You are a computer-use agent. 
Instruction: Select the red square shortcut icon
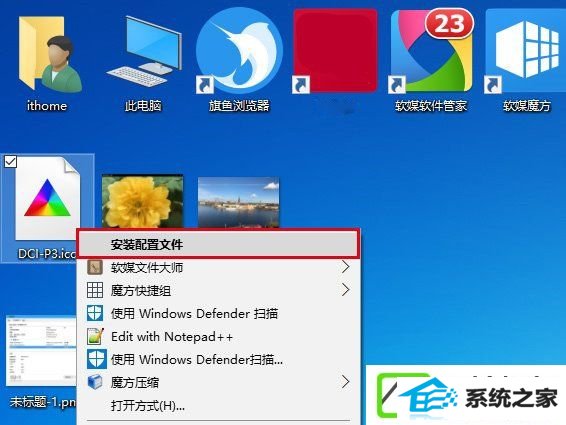(335, 51)
